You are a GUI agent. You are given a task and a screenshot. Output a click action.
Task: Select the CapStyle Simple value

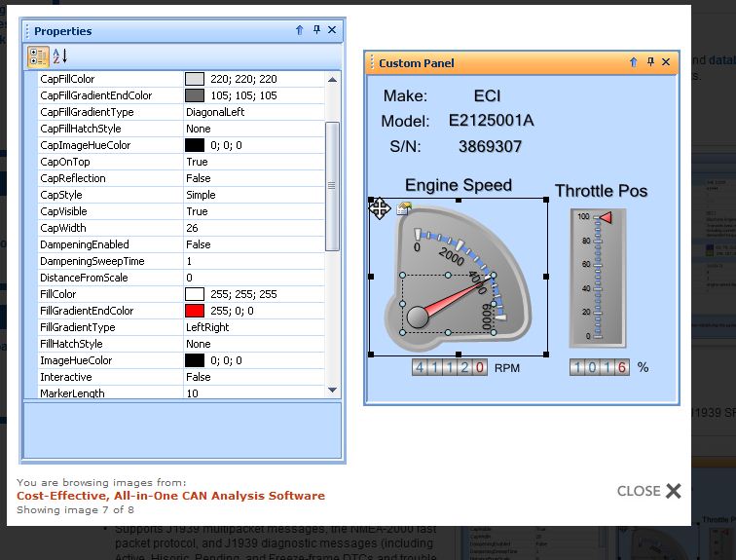click(255, 195)
